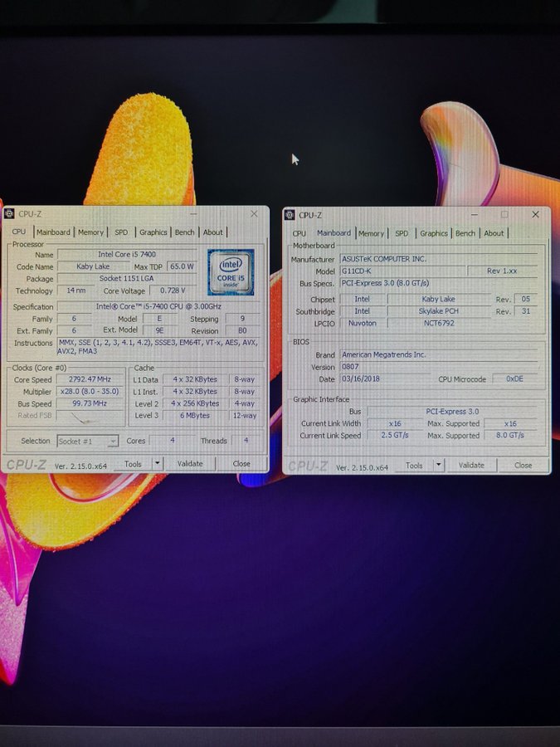
Task: Click Code Name value 'Kaby Lake' in left window
Action: [x=93, y=266]
